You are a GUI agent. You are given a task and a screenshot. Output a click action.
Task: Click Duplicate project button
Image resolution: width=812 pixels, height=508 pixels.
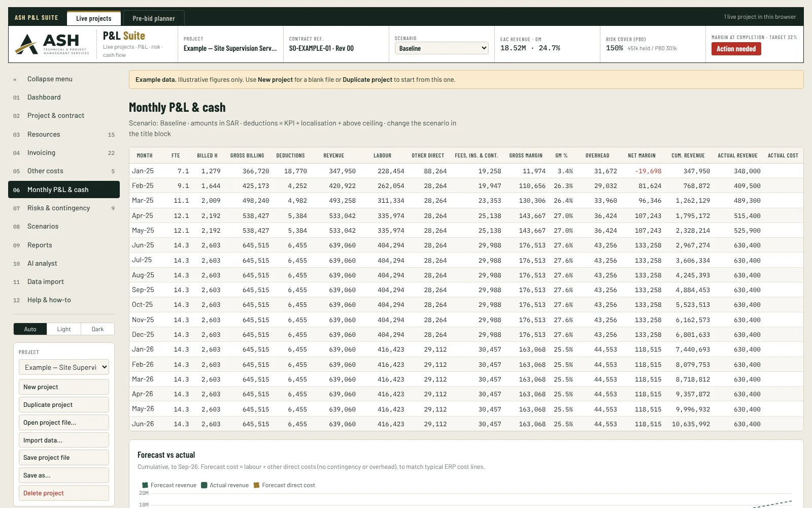click(x=64, y=405)
